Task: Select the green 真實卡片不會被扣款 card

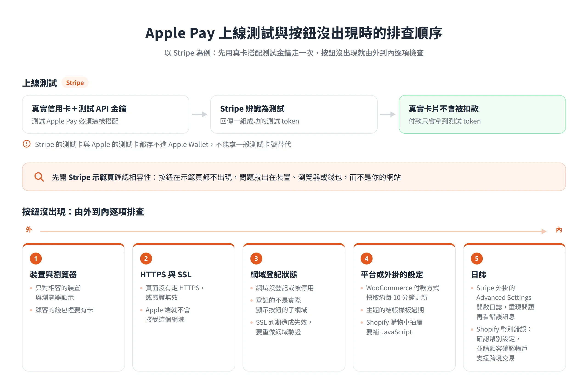Action: (x=482, y=114)
